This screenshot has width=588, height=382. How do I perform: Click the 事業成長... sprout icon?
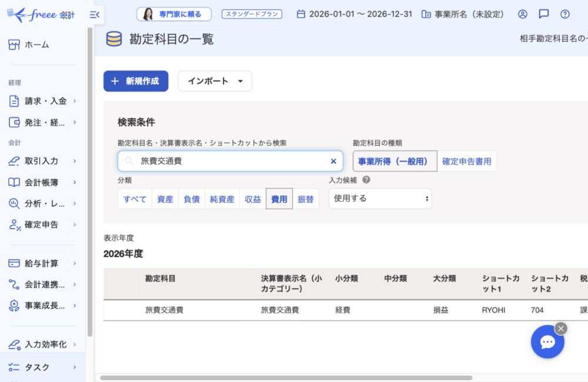click(x=14, y=306)
